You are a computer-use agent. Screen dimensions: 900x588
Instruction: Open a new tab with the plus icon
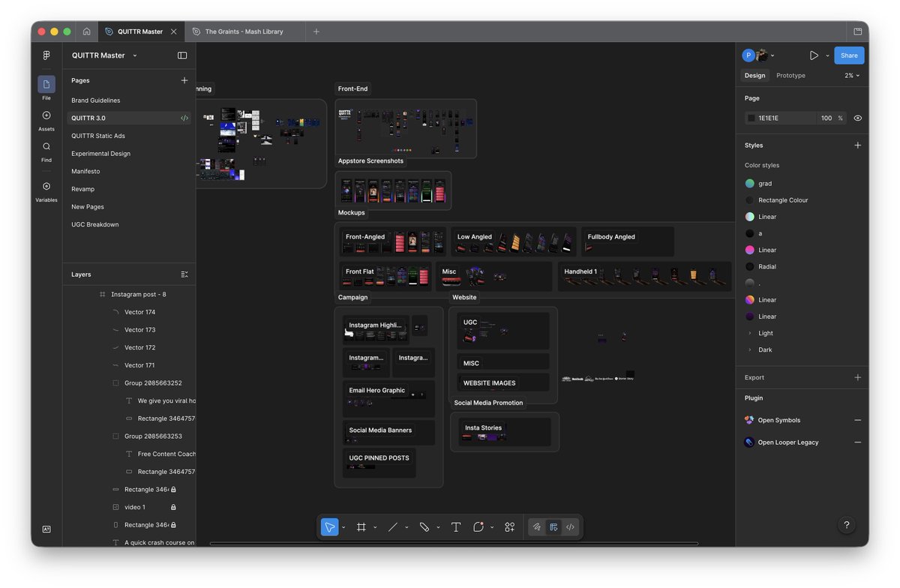tap(316, 31)
